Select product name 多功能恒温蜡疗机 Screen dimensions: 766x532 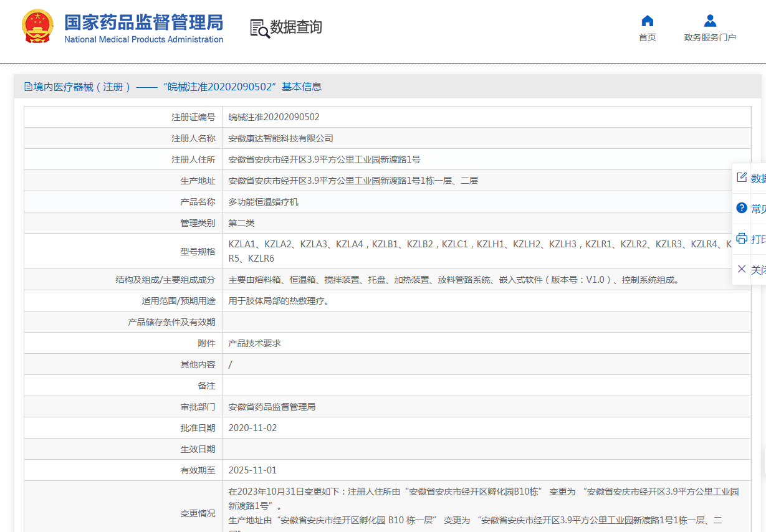264,202
